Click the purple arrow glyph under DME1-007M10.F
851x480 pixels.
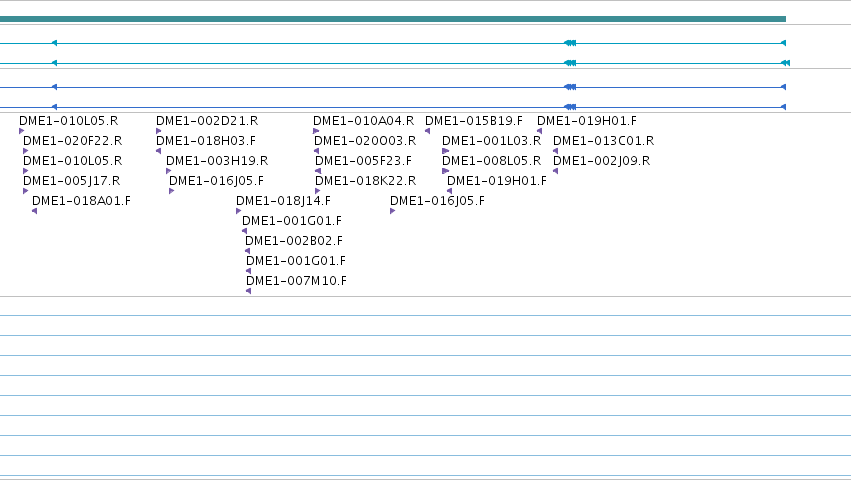(249, 291)
